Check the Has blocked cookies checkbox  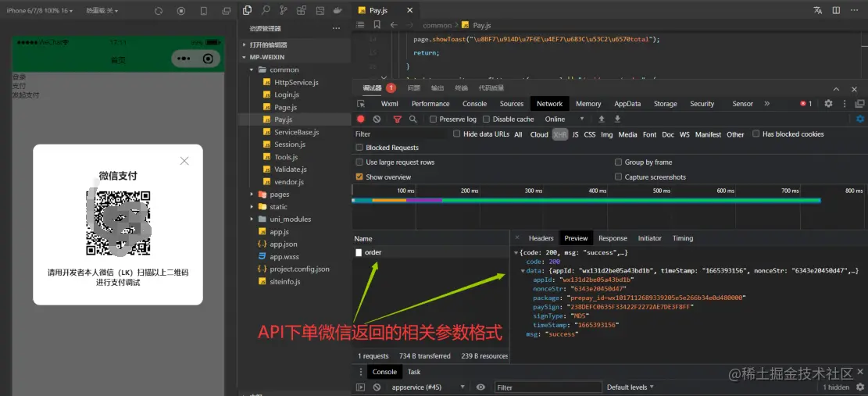pyautogui.click(x=756, y=134)
